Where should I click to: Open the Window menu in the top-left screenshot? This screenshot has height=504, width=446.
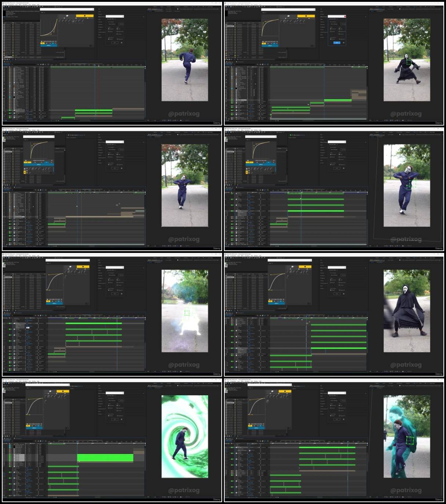click(x=34, y=5)
